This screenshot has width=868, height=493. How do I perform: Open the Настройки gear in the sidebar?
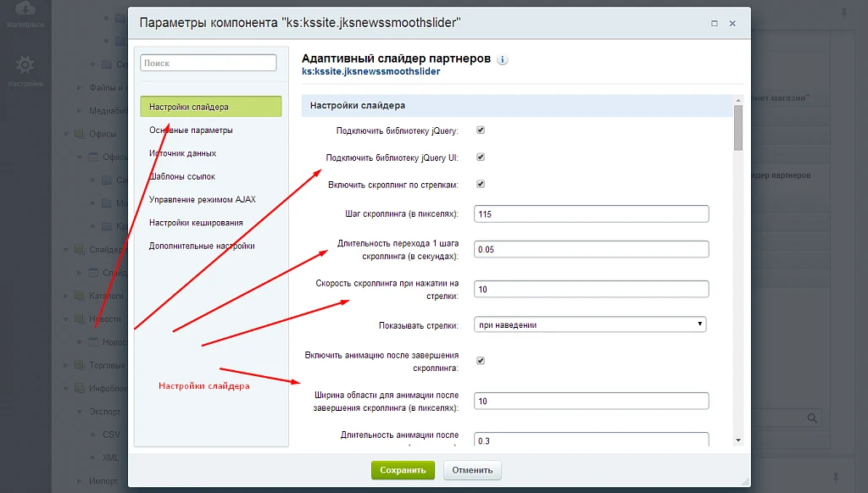pyautogui.click(x=25, y=71)
